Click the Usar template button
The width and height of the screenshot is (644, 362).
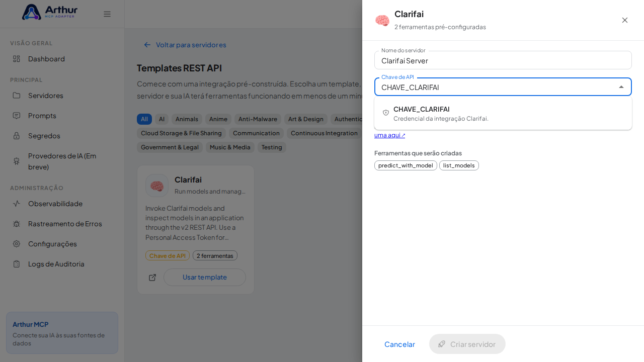coord(205,278)
